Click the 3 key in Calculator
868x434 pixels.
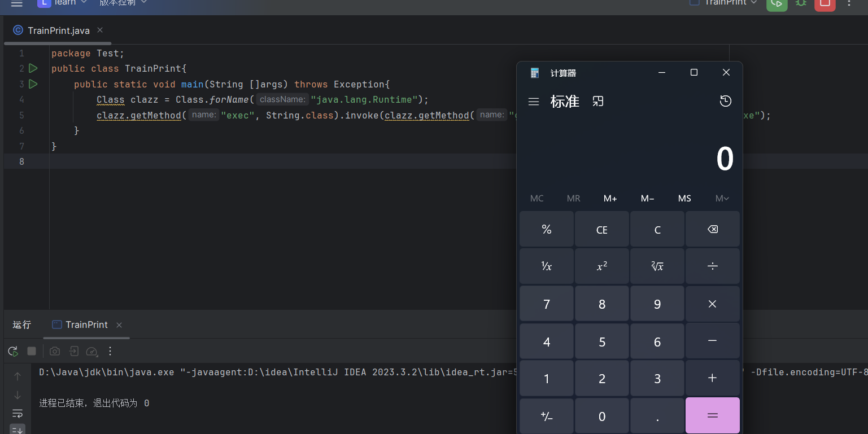tap(657, 378)
